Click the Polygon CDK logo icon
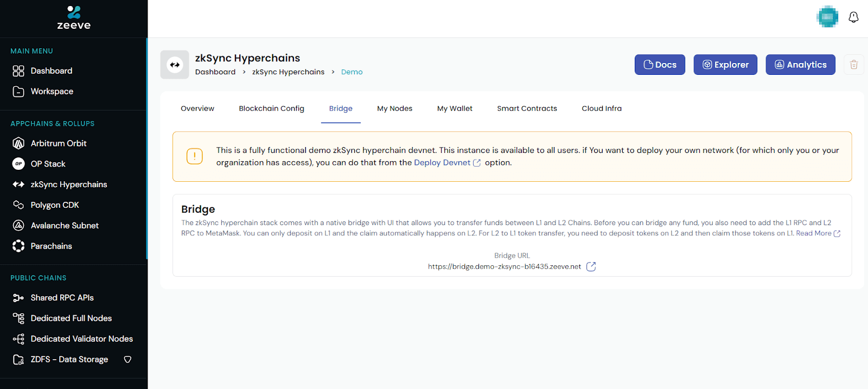This screenshot has height=389, width=868. click(x=18, y=205)
